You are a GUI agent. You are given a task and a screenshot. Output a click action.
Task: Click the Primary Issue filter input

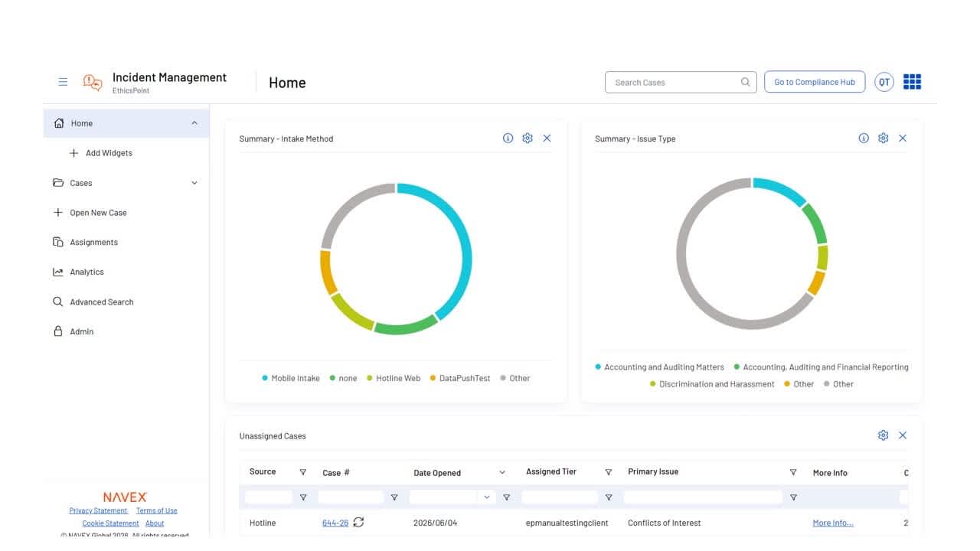pyautogui.click(x=703, y=497)
